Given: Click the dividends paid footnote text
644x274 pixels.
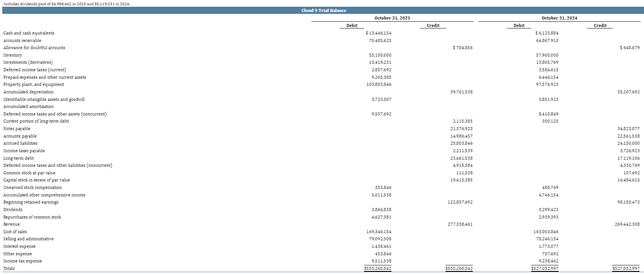Looking at the screenshot, I should click(67, 3).
